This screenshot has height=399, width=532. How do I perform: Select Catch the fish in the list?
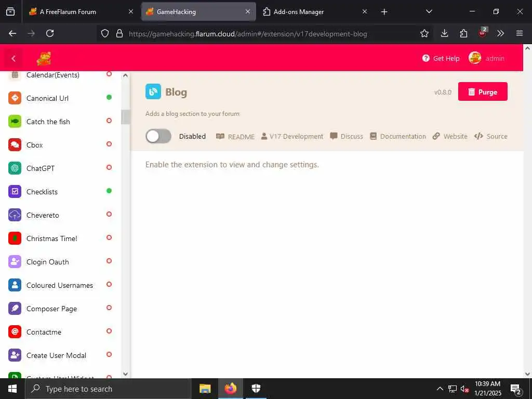(x=60, y=122)
